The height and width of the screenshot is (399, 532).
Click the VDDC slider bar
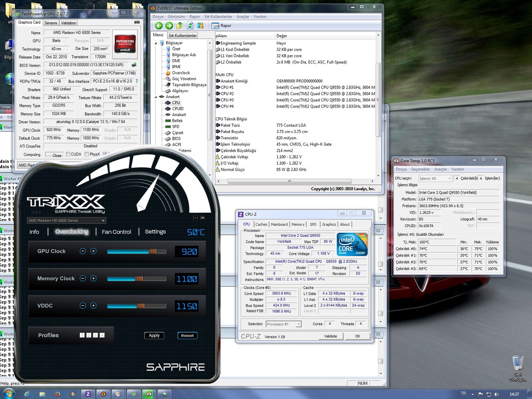click(x=137, y=306)
